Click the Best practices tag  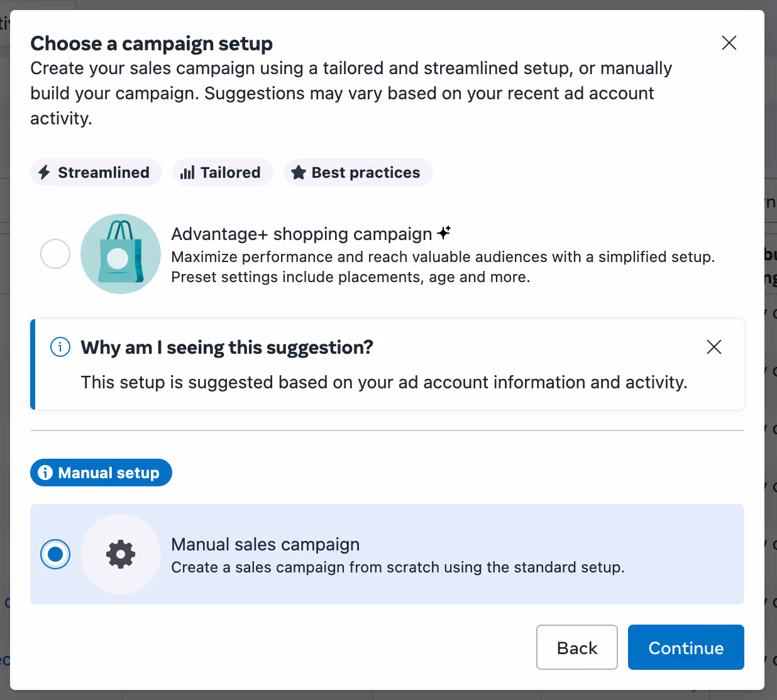click(x=358, y=172)
